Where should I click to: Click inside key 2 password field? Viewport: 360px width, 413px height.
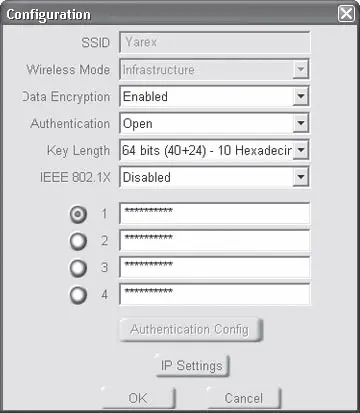coord(215,240)
